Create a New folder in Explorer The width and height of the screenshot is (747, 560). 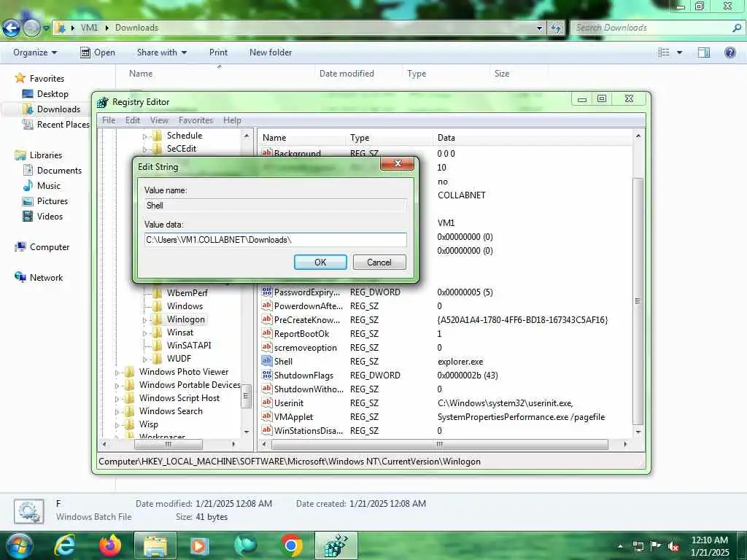click(x=271, y=52)
